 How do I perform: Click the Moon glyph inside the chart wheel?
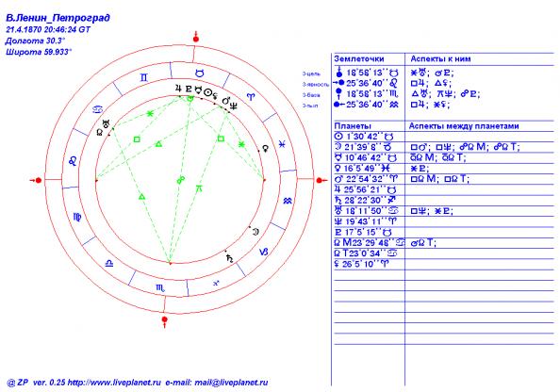pyautogui.click(x=255, y=232)
